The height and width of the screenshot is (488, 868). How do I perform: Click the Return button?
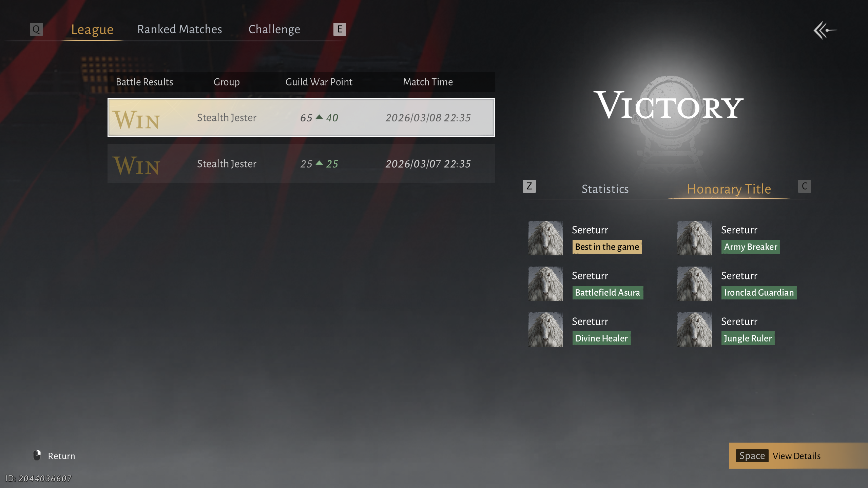coord(61,456)
